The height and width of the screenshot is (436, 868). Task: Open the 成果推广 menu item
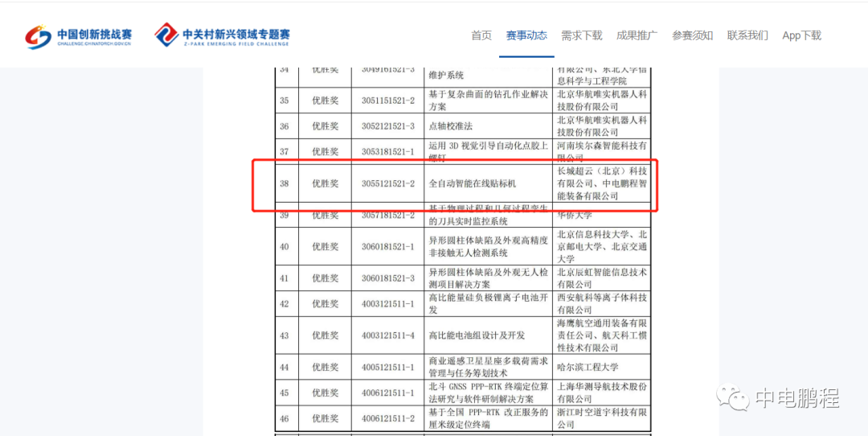[x=637, y=35]
